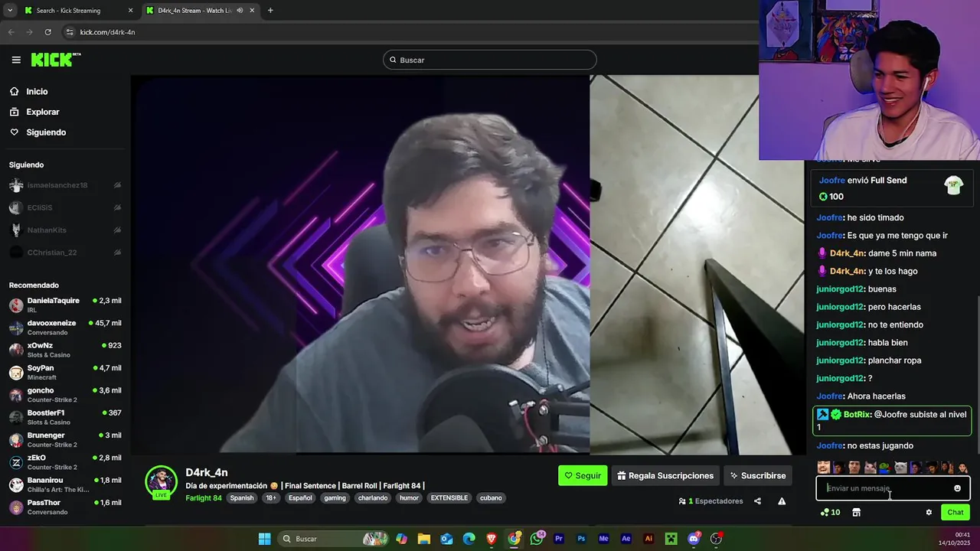Open the Kick shop storefront icon
Image resolution: width=980 pixels, height=551 pixels.
[x=856, y=512]
